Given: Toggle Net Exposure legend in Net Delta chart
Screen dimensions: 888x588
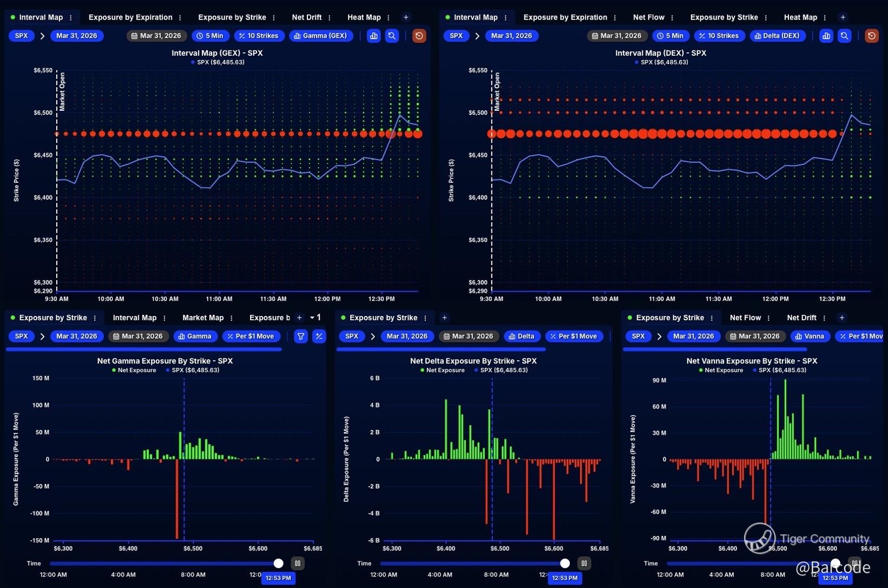Looking at the screenshot, I should coord(442,370).
